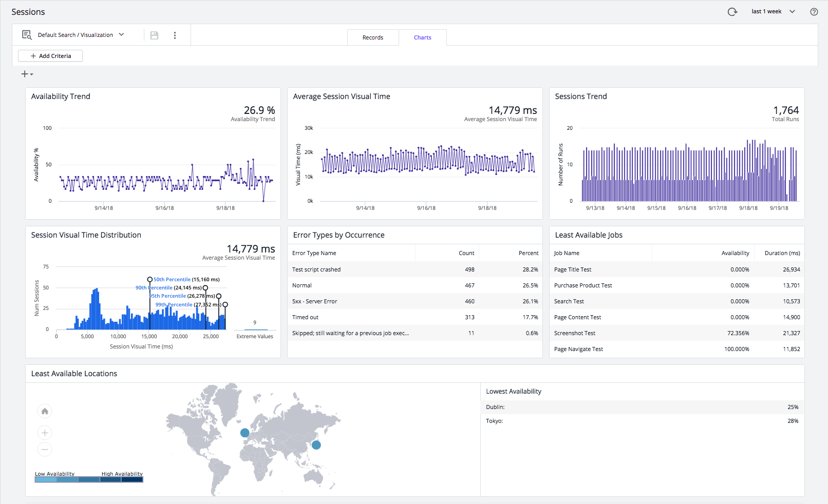Select the Normal error type row
The height and width of the screenshot is (504, 828).
click(x=415, y=285)
